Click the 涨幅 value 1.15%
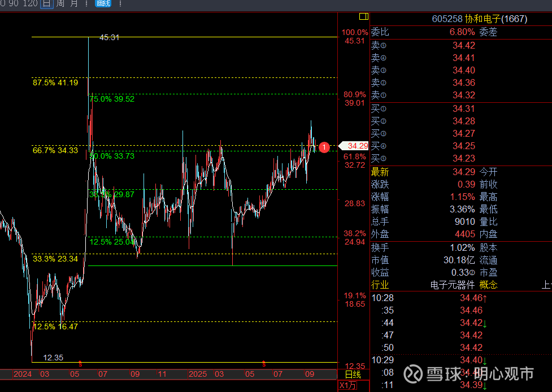The height and width of the screenshot is (392, 552). pyautogui.click(x=463, y=197)
